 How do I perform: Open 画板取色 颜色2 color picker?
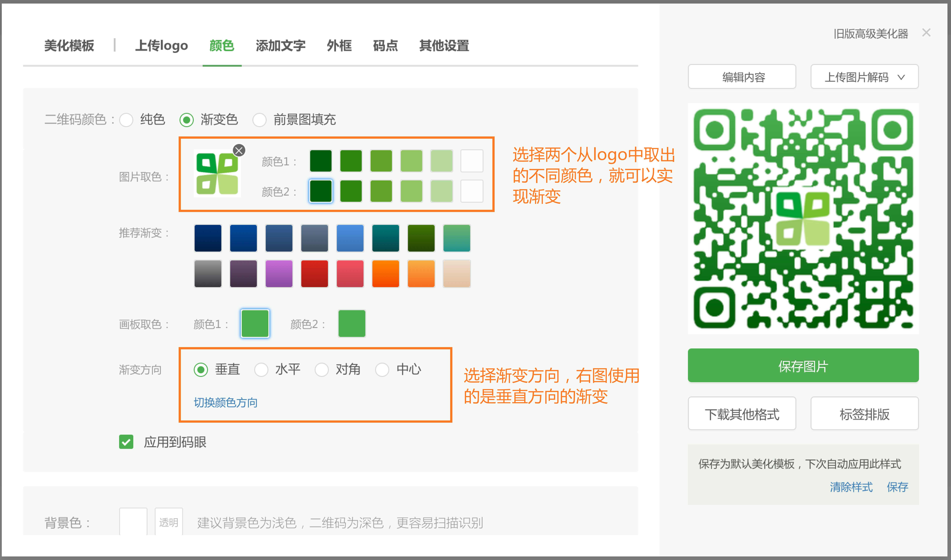352,323
